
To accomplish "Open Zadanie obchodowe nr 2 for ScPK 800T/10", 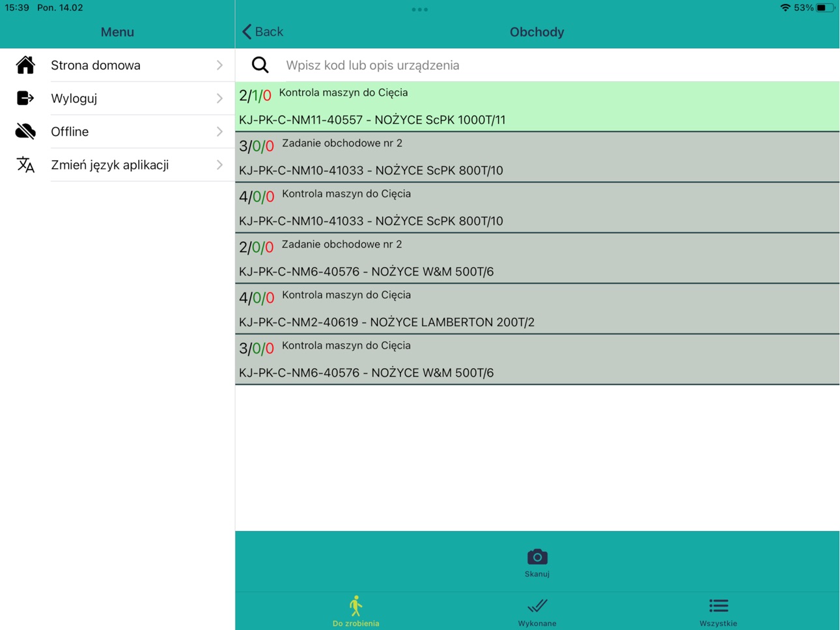I will pos(537,157).
